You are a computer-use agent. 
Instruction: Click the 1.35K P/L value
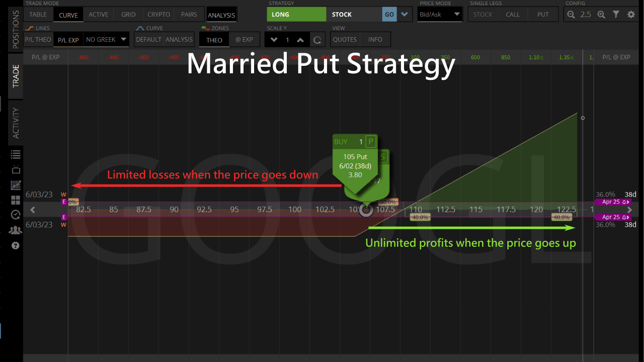566,57
